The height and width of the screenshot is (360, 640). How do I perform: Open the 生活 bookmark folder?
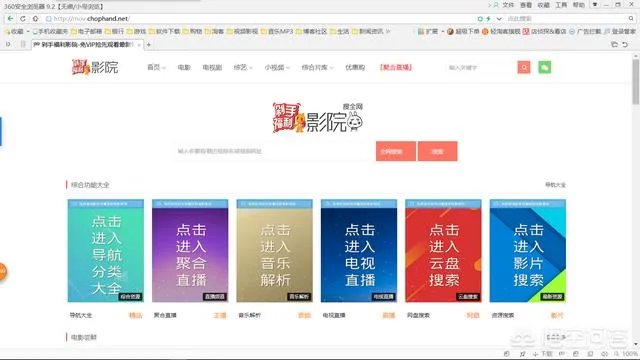(339, 31)
